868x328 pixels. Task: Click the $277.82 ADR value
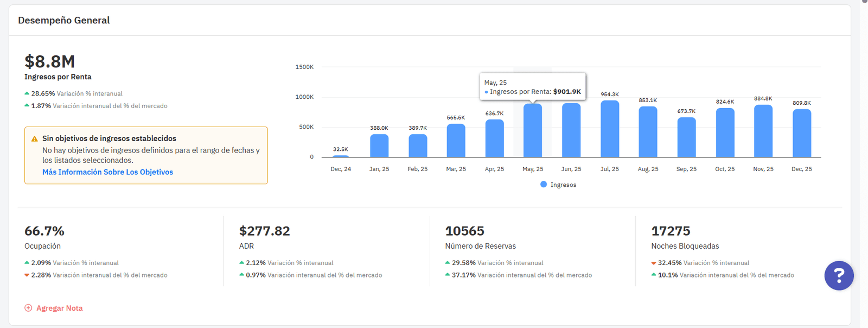265,231
